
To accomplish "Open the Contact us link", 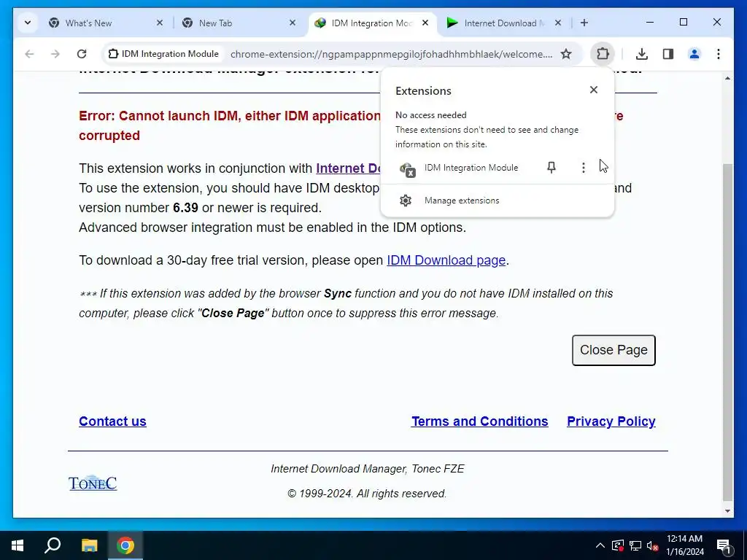I will pos(112,421).
